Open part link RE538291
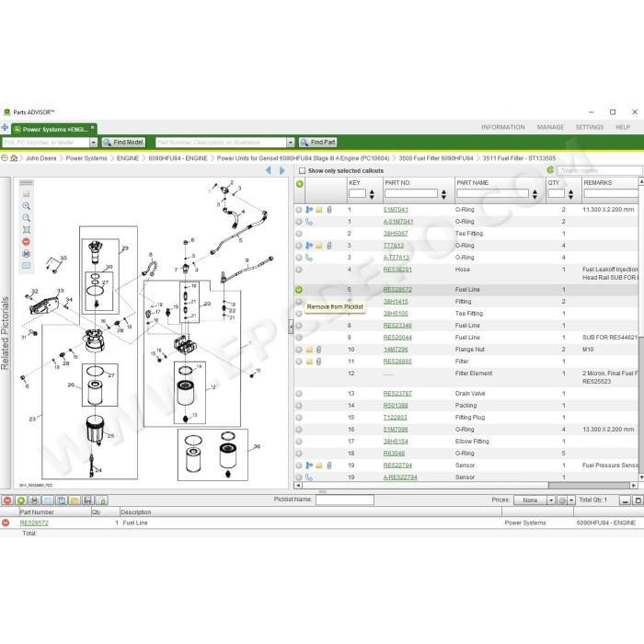This screenshot has width=644, height=644. click(x=397, y=270)
